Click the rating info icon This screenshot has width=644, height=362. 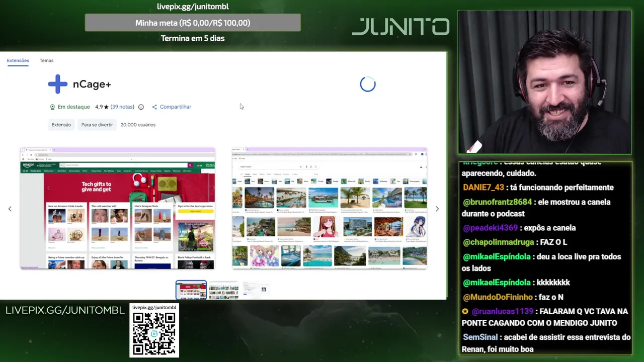[141, 107]
